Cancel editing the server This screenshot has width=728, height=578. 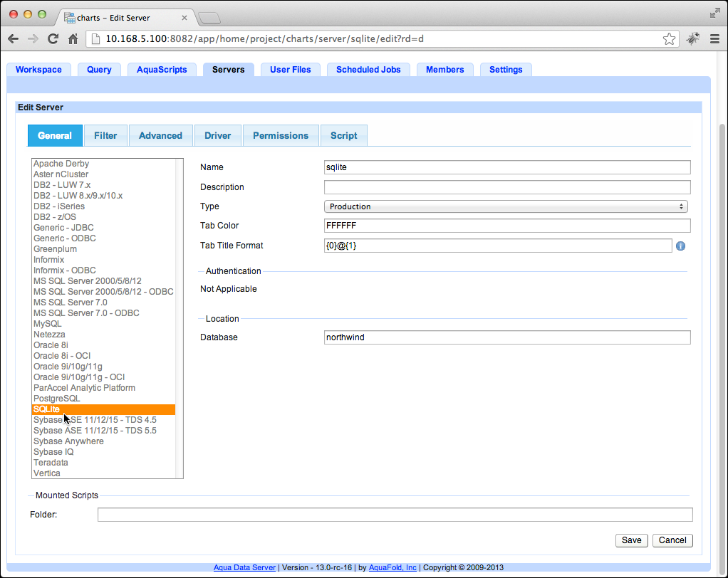pyautogui.click(x=672, y=540)
